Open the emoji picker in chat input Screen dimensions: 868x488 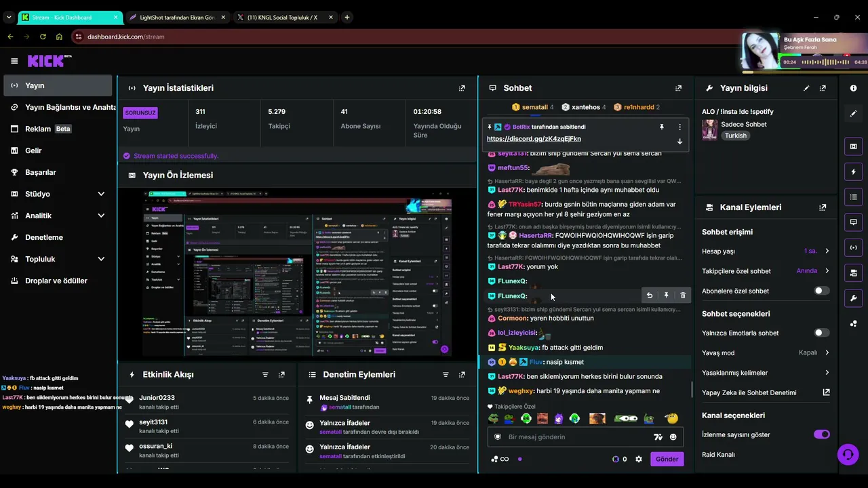pyautogui.click(x=673, y=437)
